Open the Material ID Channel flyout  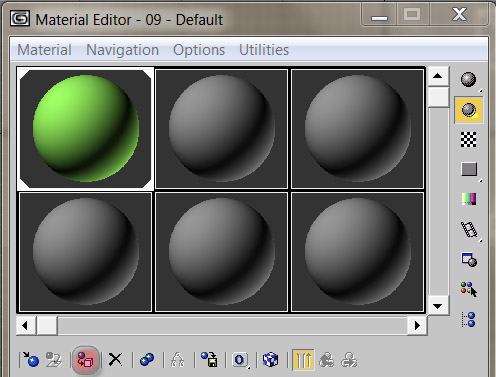(240, 360)
